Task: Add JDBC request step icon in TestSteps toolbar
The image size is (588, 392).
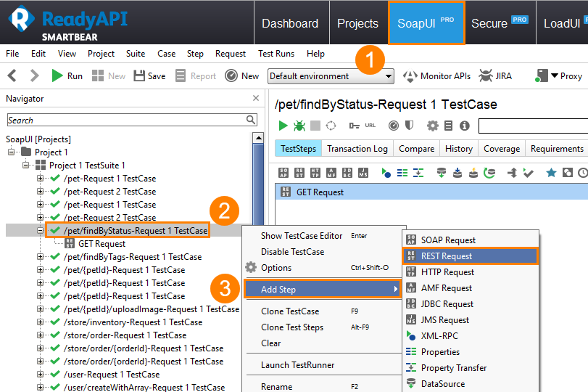Action: (x=347, y=173)
